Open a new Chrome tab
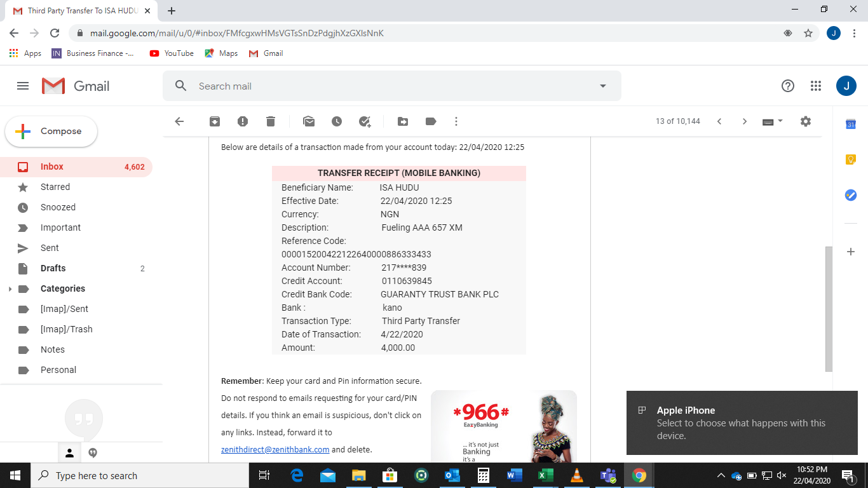868x488 pixels. 172,11
